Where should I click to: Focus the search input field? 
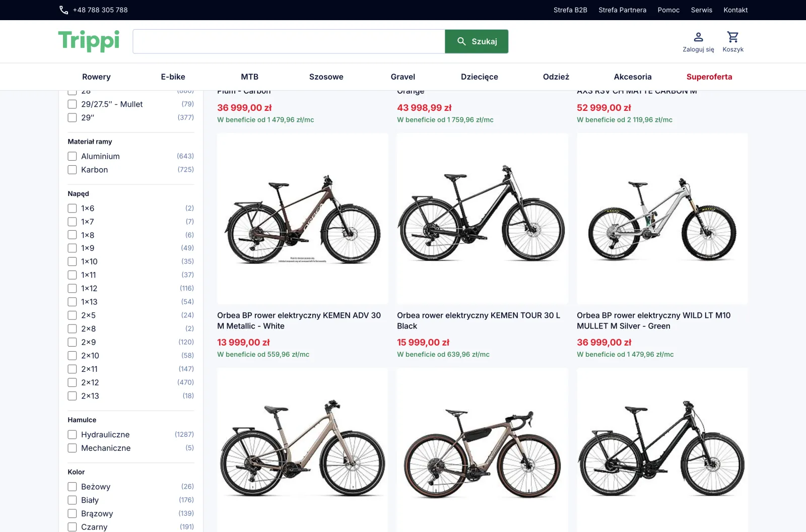click(x=289, y=41)
